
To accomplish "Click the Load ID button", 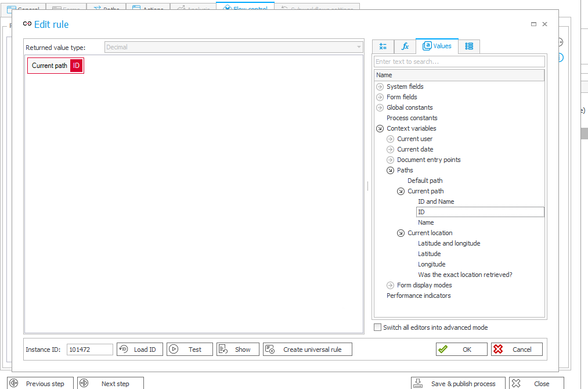I will tap(139, 350).
